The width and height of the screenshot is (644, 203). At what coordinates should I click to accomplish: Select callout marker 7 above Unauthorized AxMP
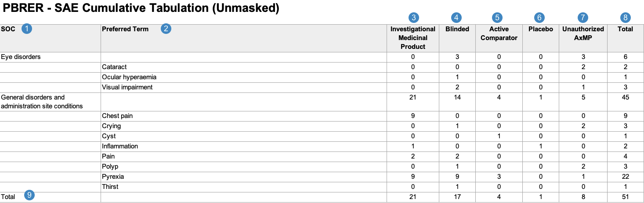(583, 18)
